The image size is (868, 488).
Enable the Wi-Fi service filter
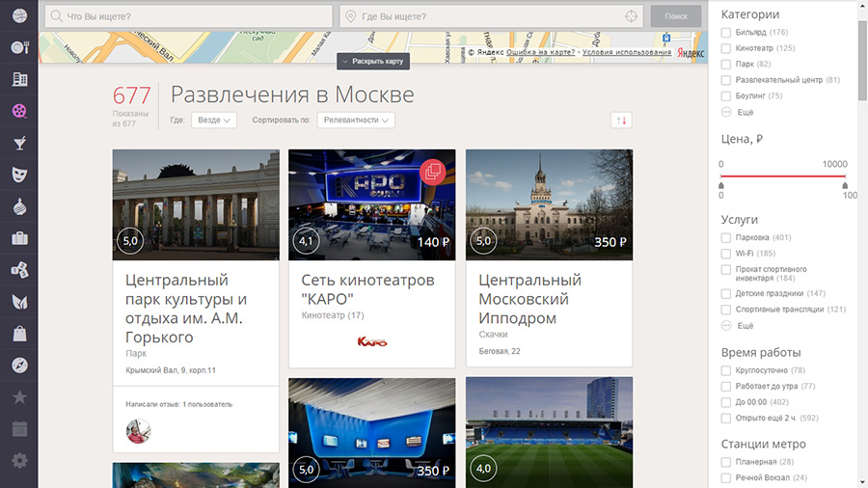point(725,254)
